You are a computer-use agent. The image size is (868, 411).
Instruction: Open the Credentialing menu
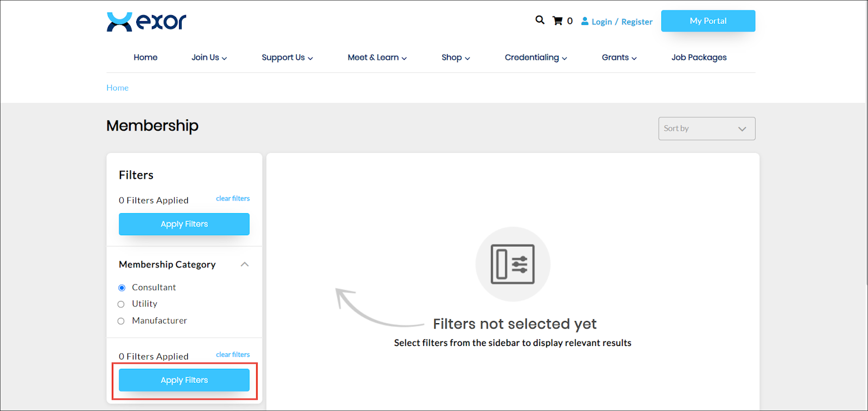(535, 57)
